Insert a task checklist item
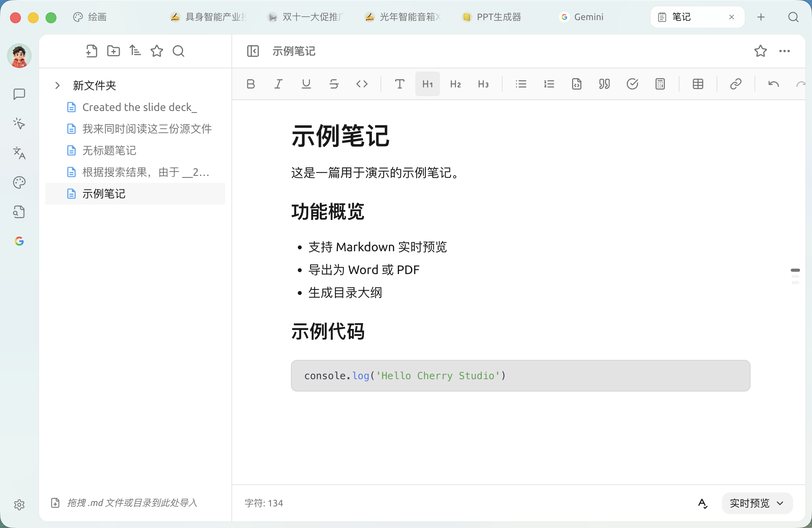812x528 pixels. [x=632, y=84]
